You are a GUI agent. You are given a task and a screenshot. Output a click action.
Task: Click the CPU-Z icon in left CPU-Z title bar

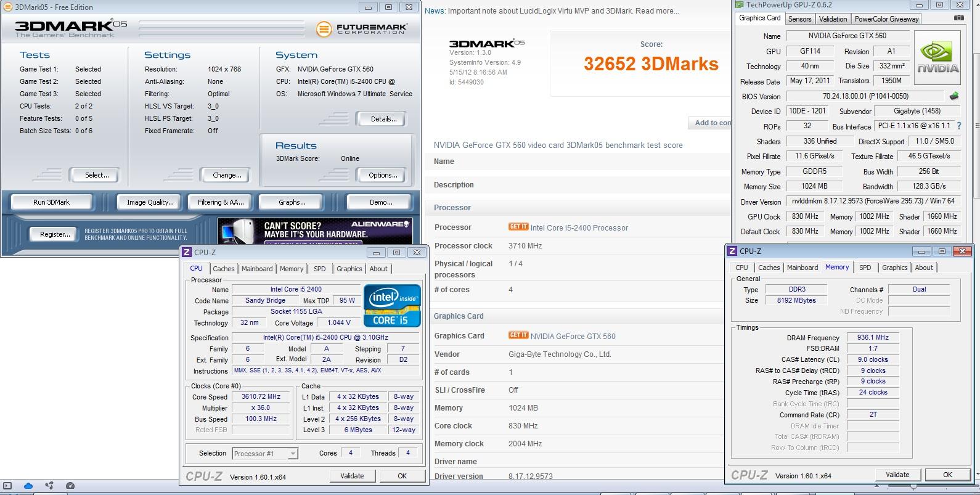point(187,252)
